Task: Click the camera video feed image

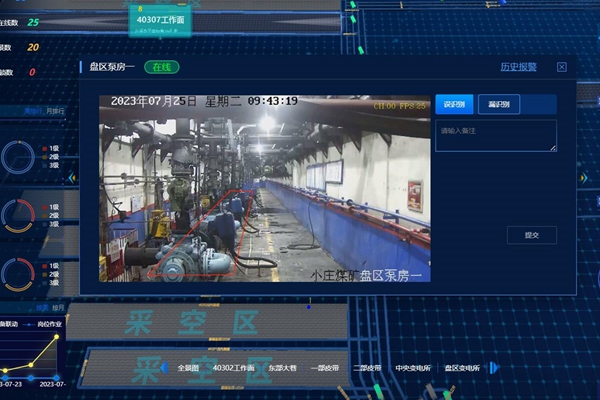Action: (264, 187)
